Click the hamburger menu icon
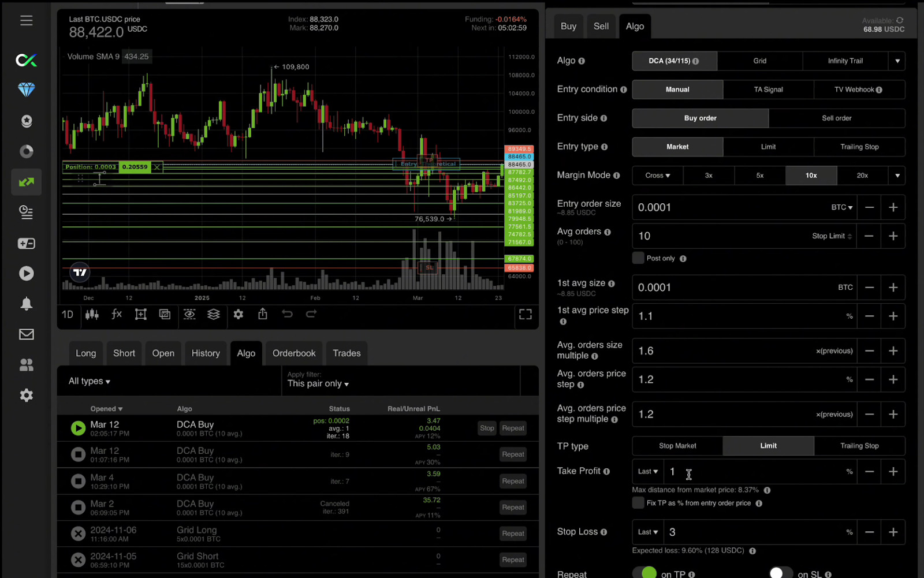This screenshot has height=578, width=924. [x=26, y=21]
